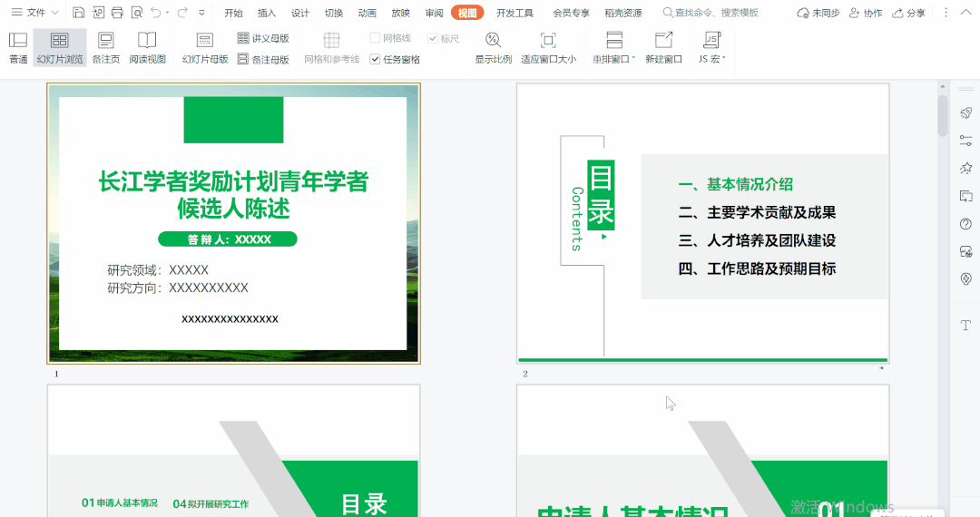
Task: Open the text T icon in sidebar
Action: click(965, 326)
